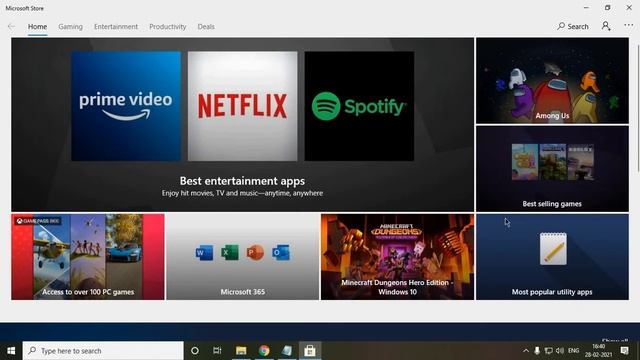Click the notepad icon in utility apps tile
640x360 pixels.
pyautogui.click(x=553, y=249)
